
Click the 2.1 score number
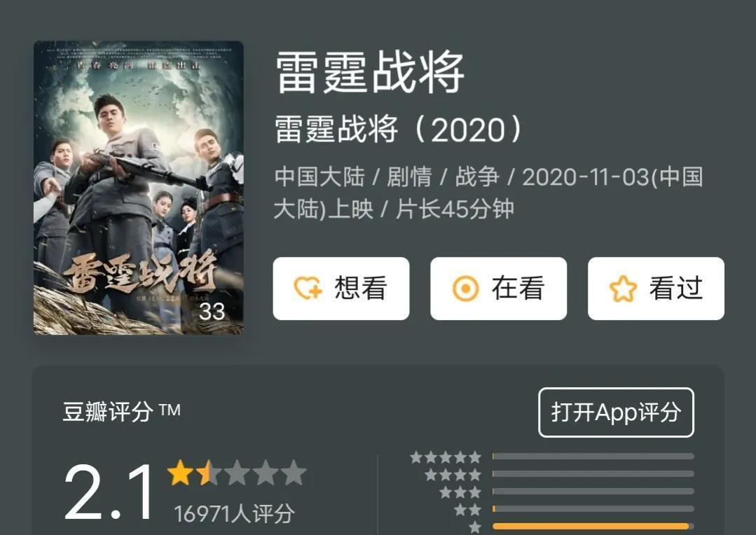109,492
